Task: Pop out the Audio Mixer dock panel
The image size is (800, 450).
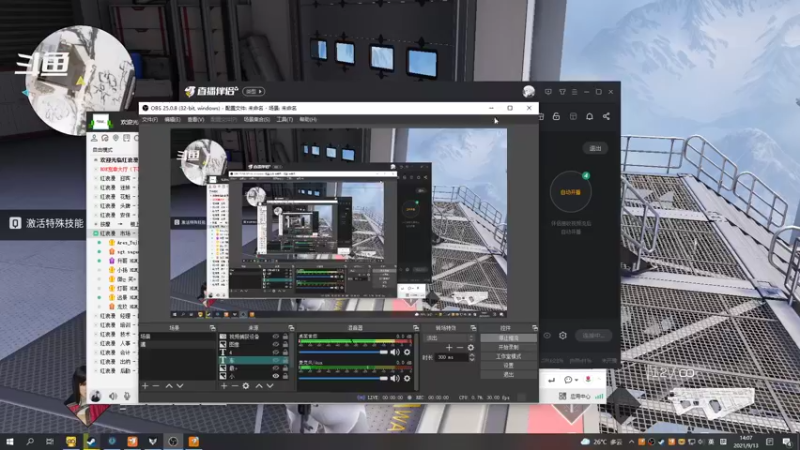Action: (416, 328)
